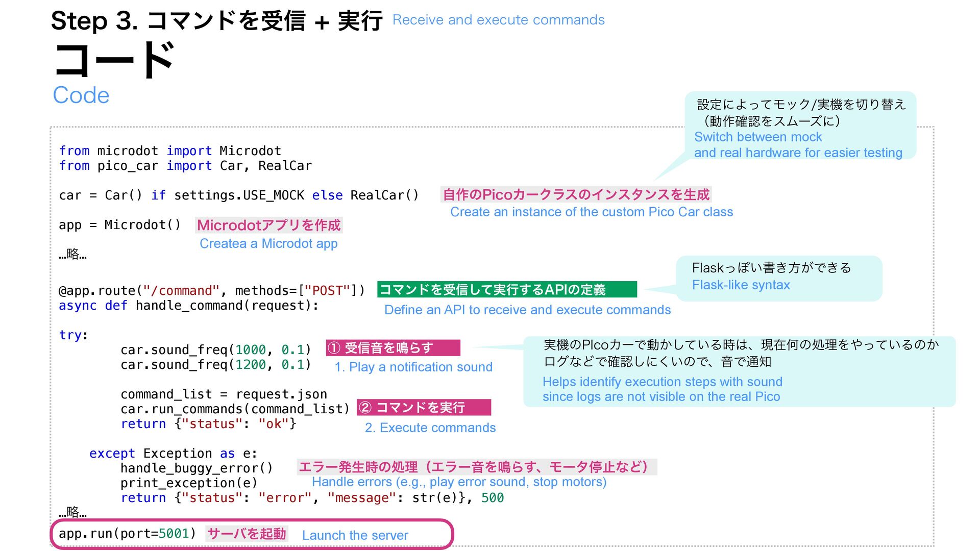
Task: Click 'car.run_commands(command_list)' code line
Action: [235, 409]
